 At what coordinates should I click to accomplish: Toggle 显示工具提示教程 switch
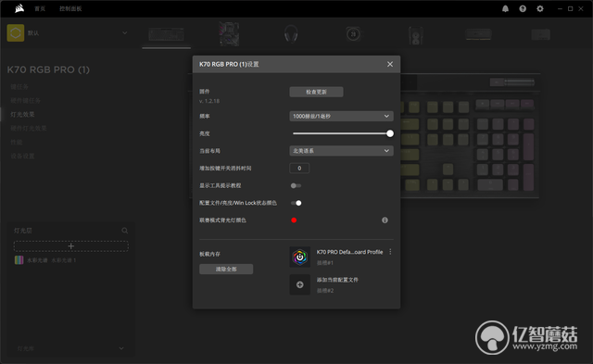296,185
